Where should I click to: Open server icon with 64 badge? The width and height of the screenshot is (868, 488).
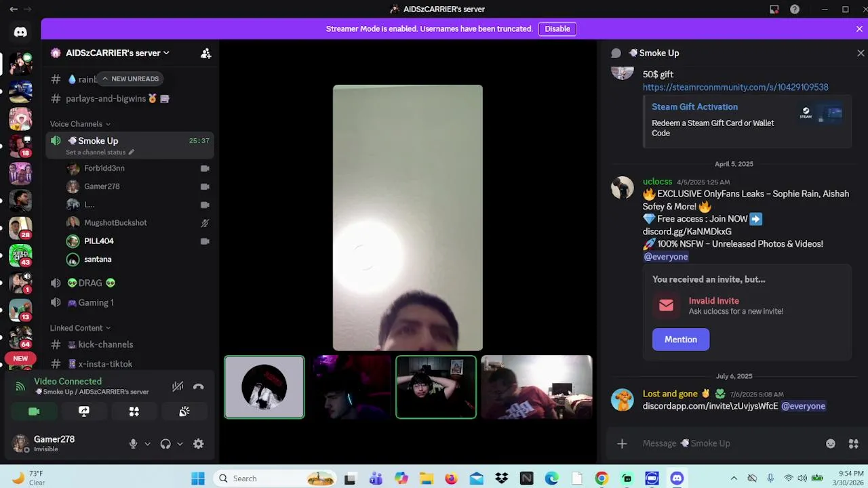(20, 337)
